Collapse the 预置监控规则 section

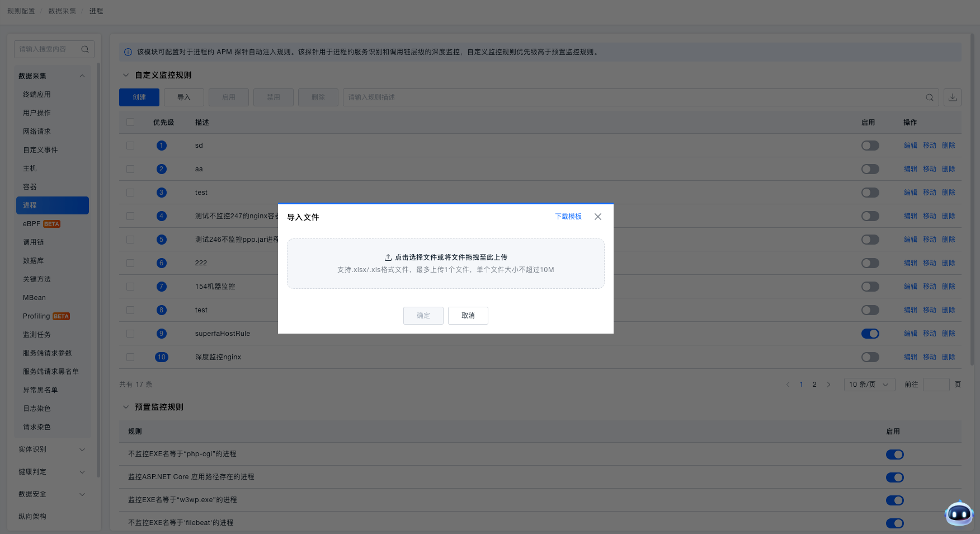(126, 407)
